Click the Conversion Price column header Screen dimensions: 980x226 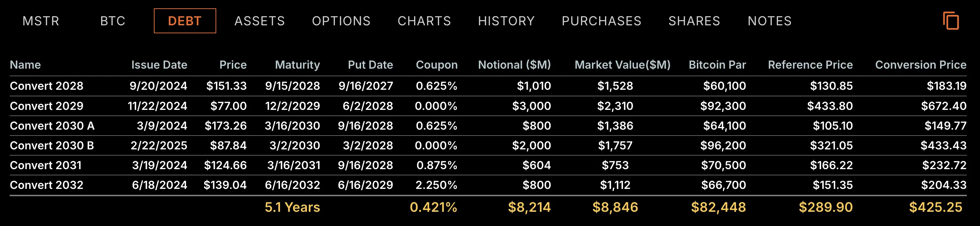coord(920,65)
